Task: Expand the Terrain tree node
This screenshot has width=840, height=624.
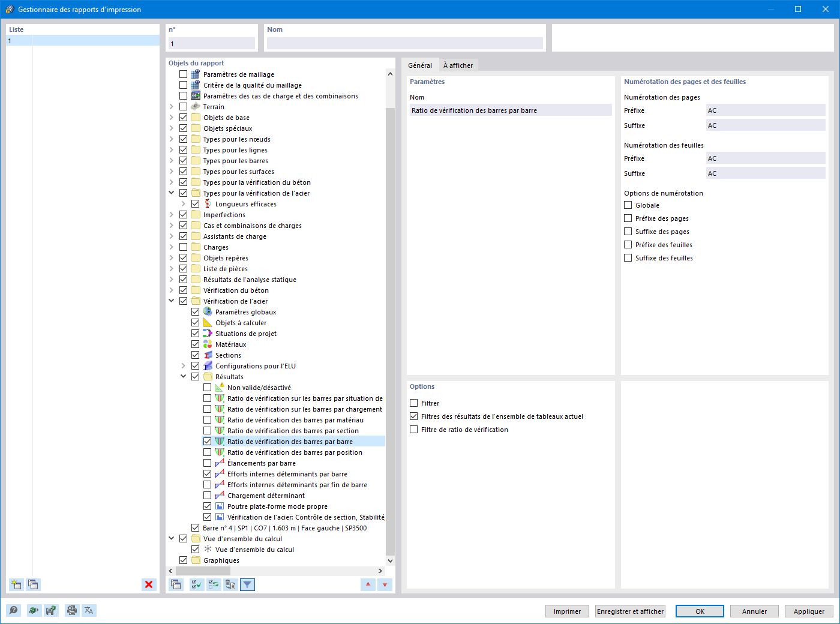Action: [172, 107]
